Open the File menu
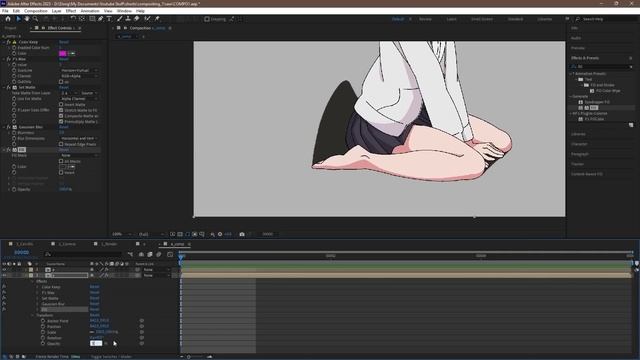Screen dimensions: 640x360 (x=5, y=11)
